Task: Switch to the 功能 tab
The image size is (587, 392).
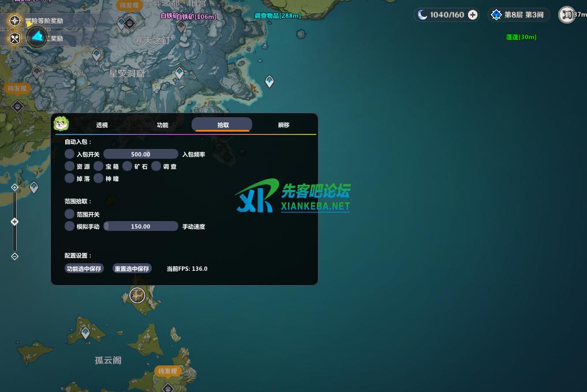Action: [x=163, y=125]
